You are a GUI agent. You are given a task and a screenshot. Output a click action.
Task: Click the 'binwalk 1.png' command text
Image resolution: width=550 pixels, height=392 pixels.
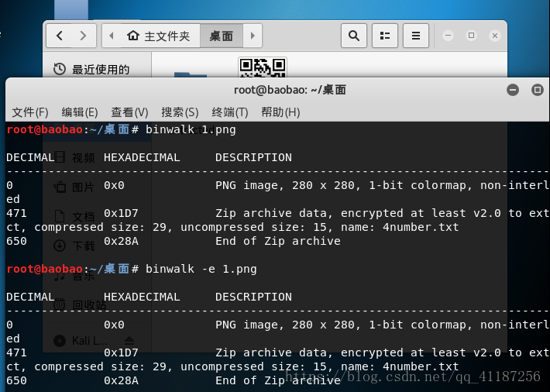[x=191, y=129]
